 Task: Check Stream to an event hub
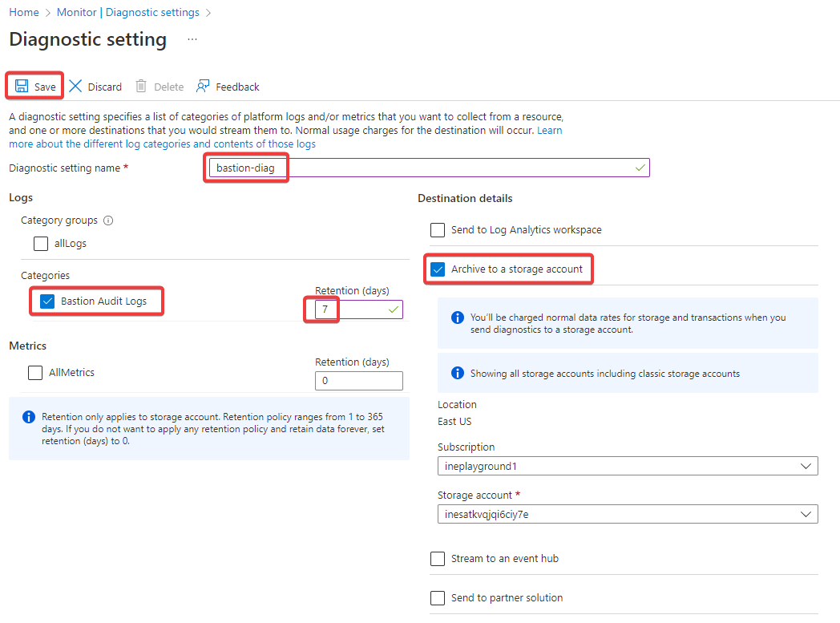438,559
